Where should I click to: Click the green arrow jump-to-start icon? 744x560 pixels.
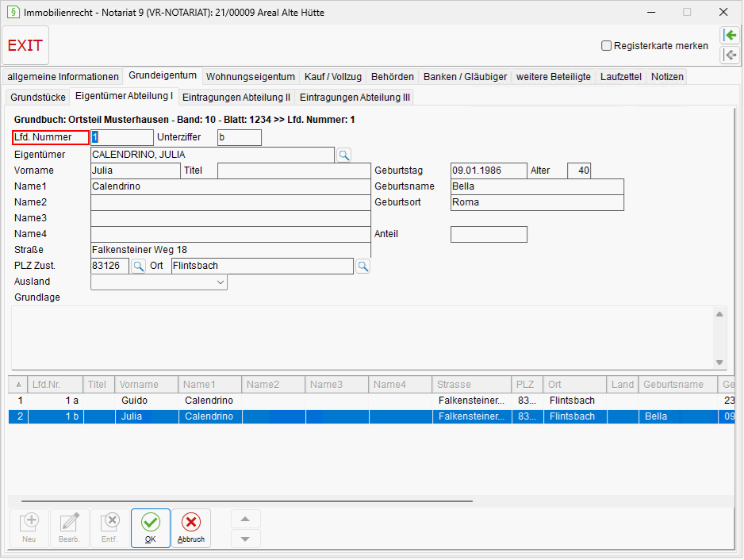coord(731,35)
